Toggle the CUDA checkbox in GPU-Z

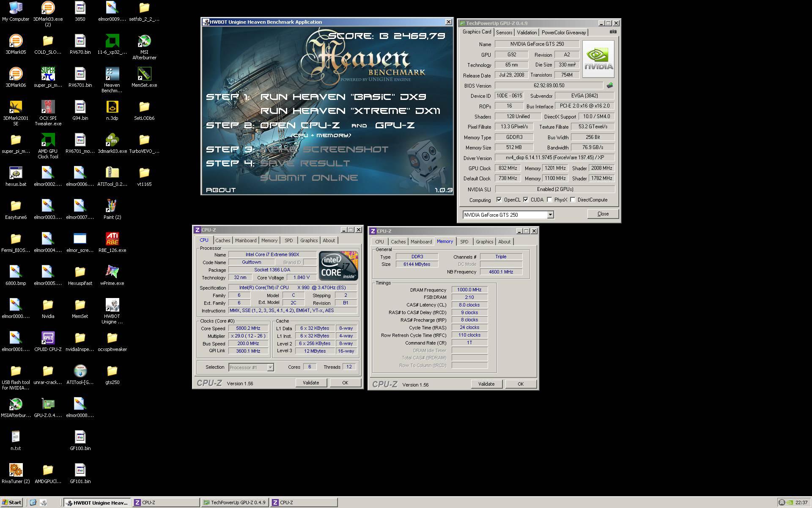coord(526,200)
